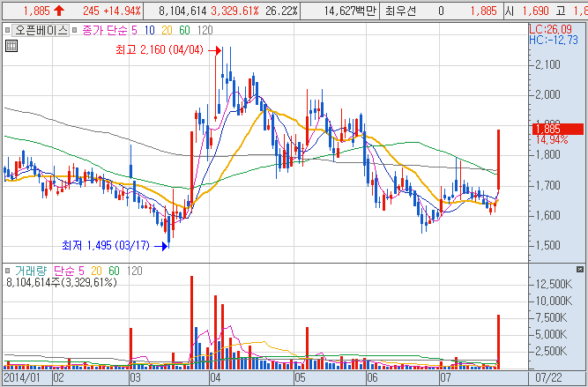Click the volume 120-day average label
Viewport: 588px width, 387px height.
[x=134, y=271]
